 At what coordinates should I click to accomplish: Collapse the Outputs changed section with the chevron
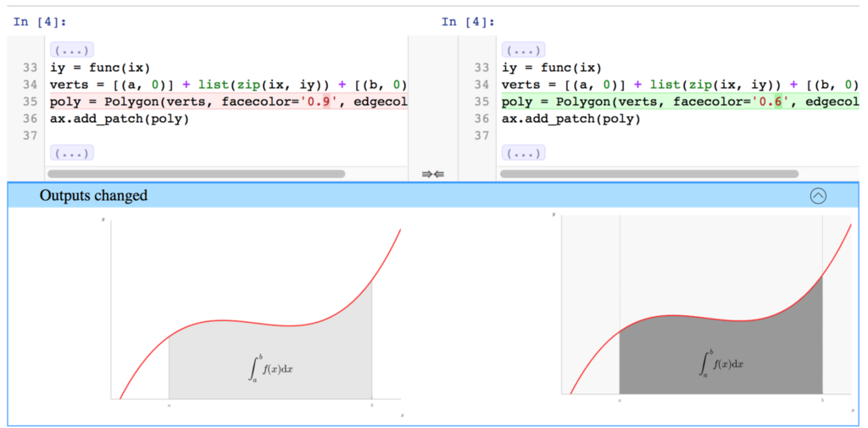[x=818, y=196]
